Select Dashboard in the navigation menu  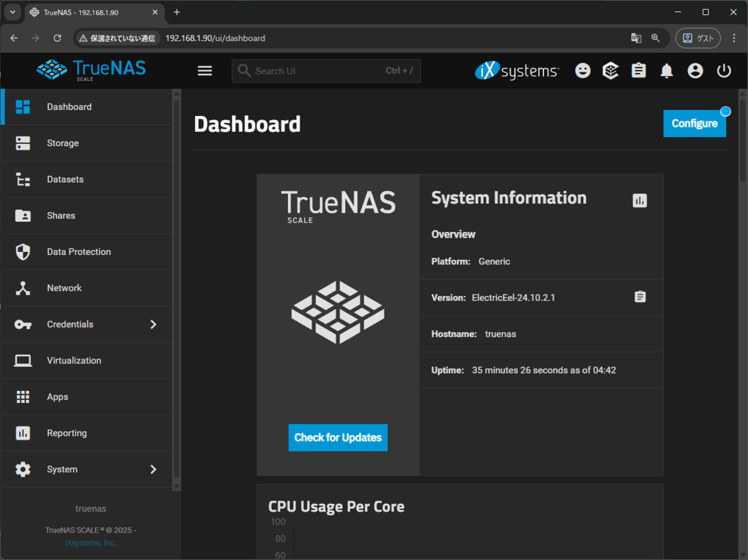87,107
